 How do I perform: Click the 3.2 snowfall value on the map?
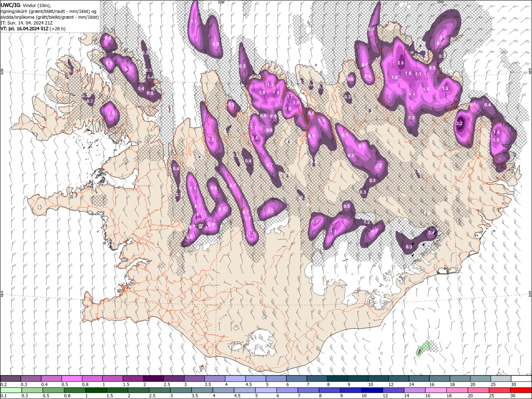[459, 124]
